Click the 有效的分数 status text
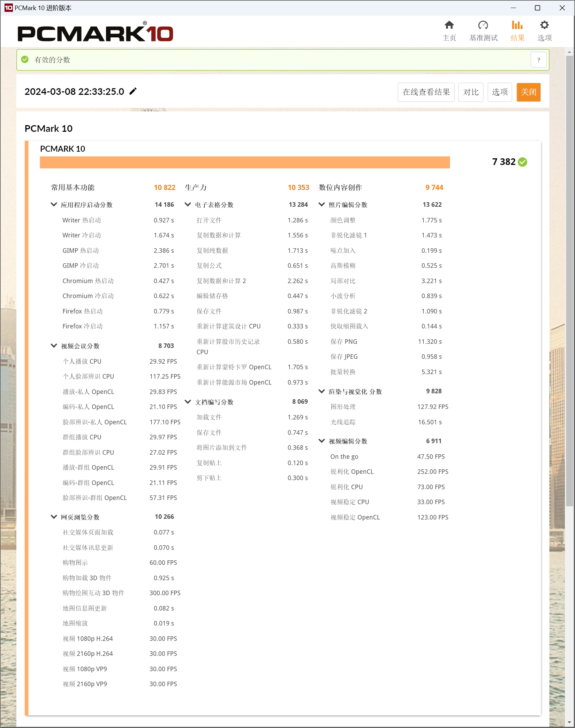This screenshot has width=575, height=728. tap(52, 60)
